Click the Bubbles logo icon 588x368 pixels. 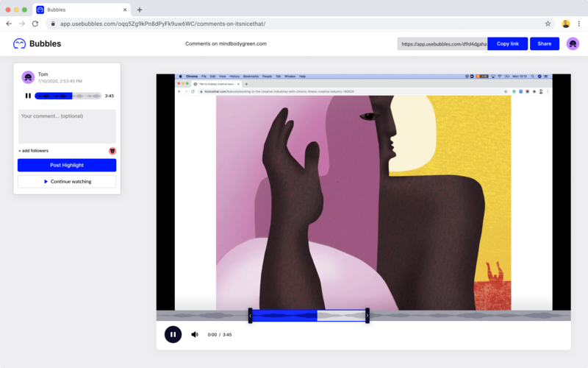click(19, 44)
